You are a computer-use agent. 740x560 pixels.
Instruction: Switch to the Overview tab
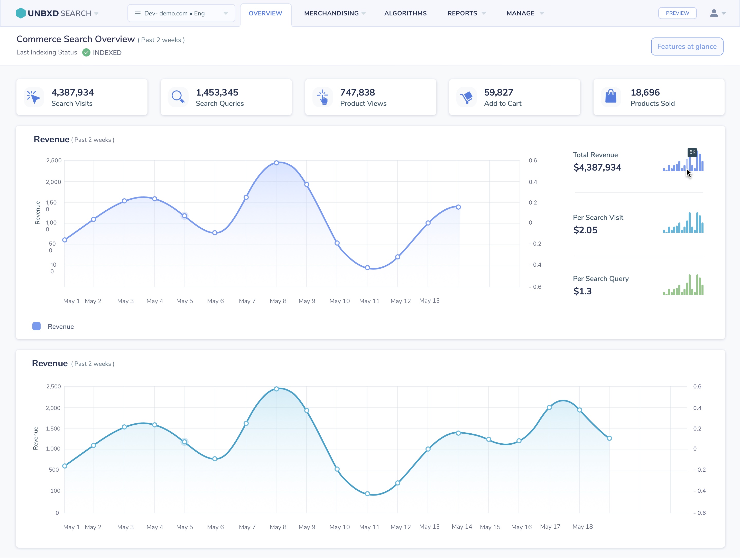266,13
